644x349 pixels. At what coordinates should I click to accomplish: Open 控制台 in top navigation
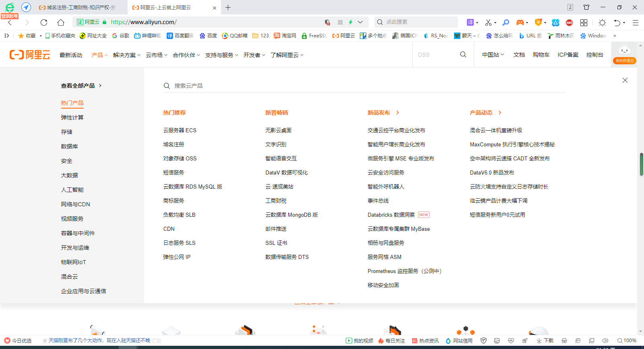point(594,55)
